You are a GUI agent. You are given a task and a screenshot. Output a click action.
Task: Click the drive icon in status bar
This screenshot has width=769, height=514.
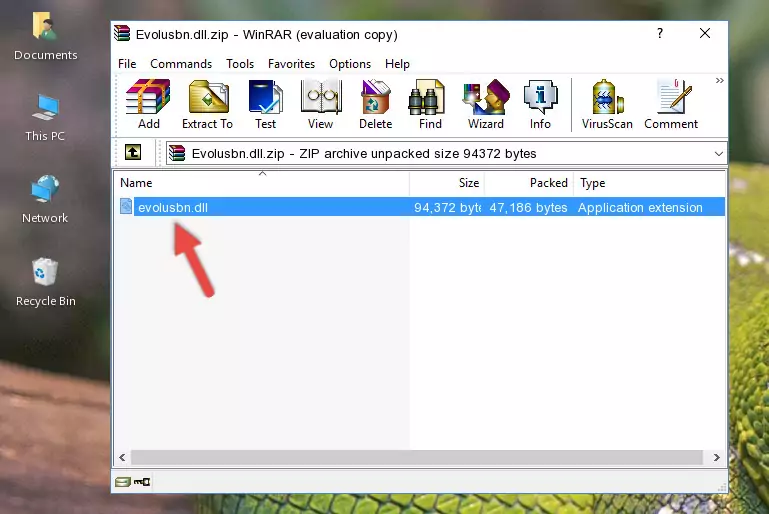(123, 482)
